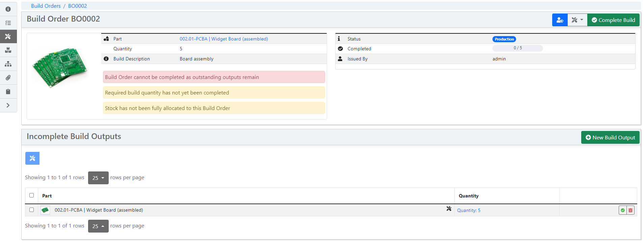Open the build actions tools dropdown
The image size is (644, 243).
pyautogui.click(x=577, y=20)
